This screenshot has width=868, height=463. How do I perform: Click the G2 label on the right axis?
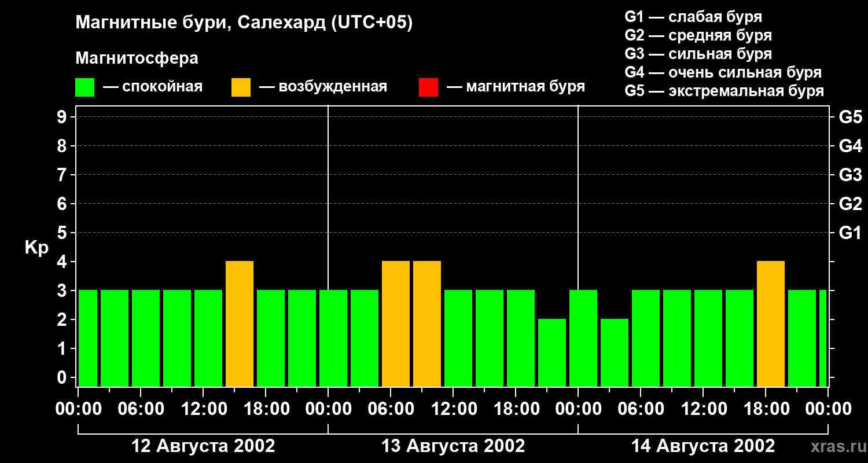[x=851, y=204]
